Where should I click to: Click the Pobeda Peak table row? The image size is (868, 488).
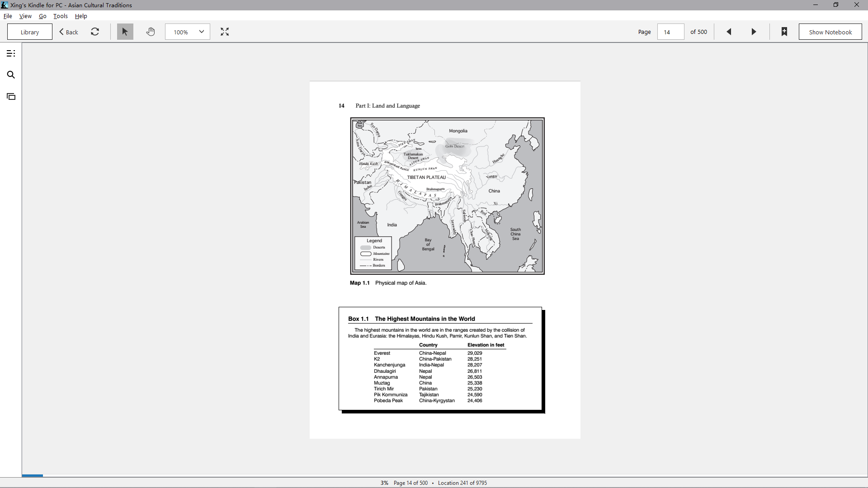click(x=428, y=400)
